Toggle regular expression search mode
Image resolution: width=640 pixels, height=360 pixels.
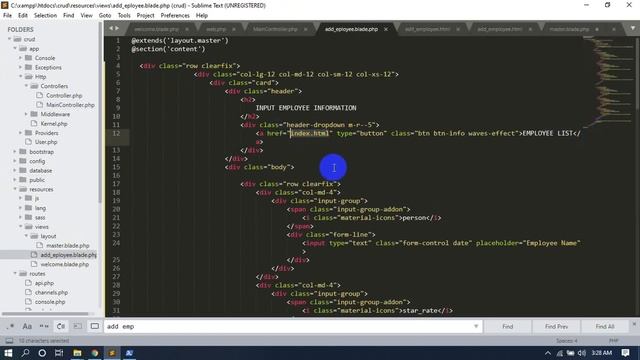coord(10,327)
